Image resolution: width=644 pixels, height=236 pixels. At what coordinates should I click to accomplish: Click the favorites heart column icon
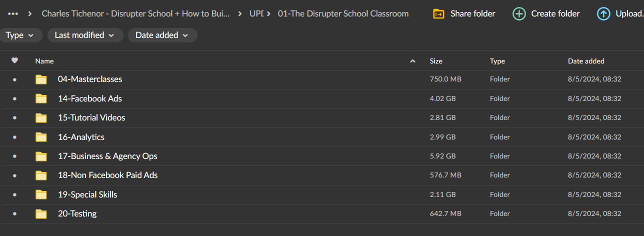pos(14,61)
